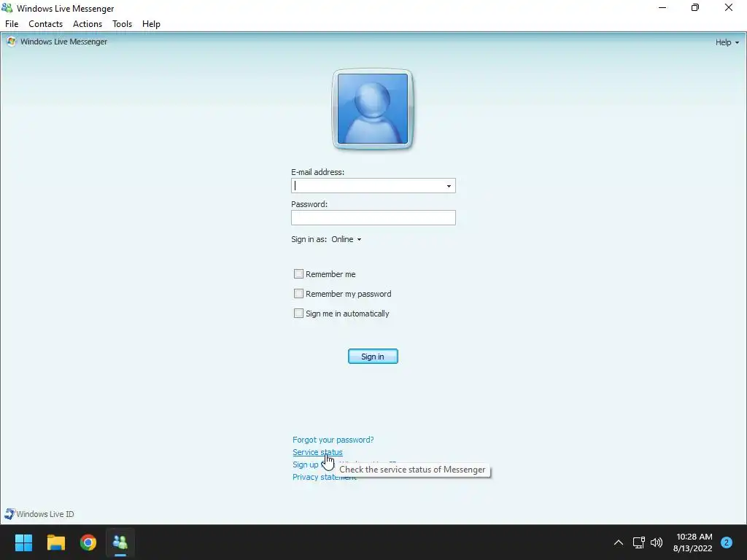Open volume control tray icon
747x560 pixels.
click(657, 542)
